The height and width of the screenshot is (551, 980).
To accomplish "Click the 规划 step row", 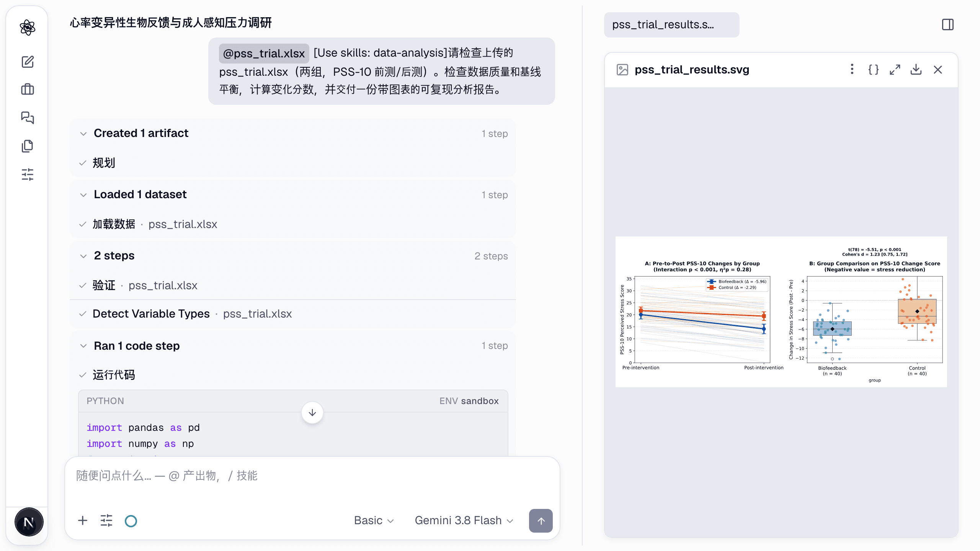I will click(x=293, y=163).
